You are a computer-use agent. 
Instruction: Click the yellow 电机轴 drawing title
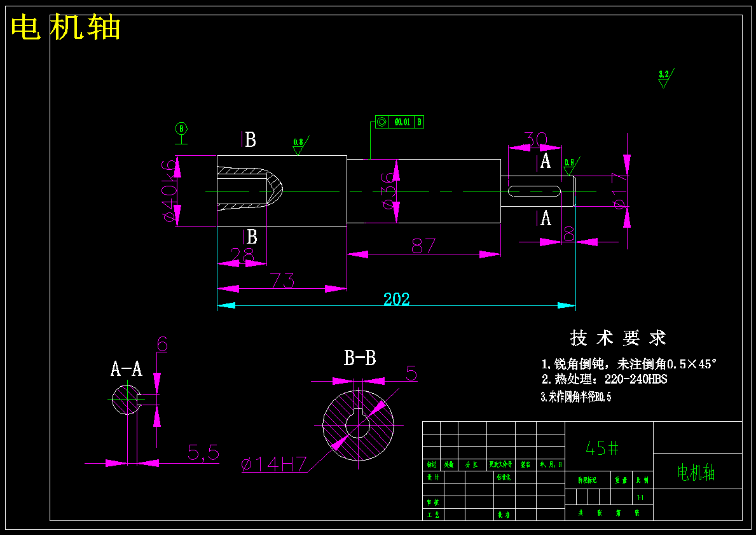(65, 27)
